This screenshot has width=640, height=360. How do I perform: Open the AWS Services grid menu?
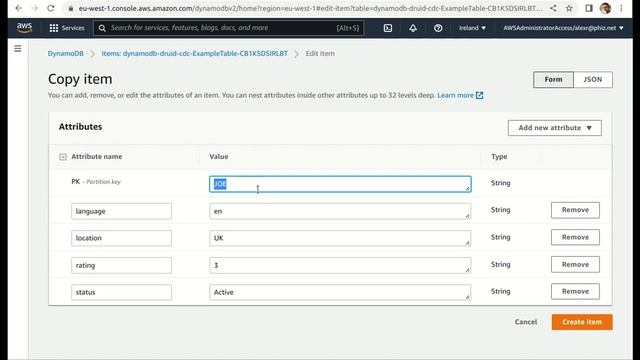[67, 28]
